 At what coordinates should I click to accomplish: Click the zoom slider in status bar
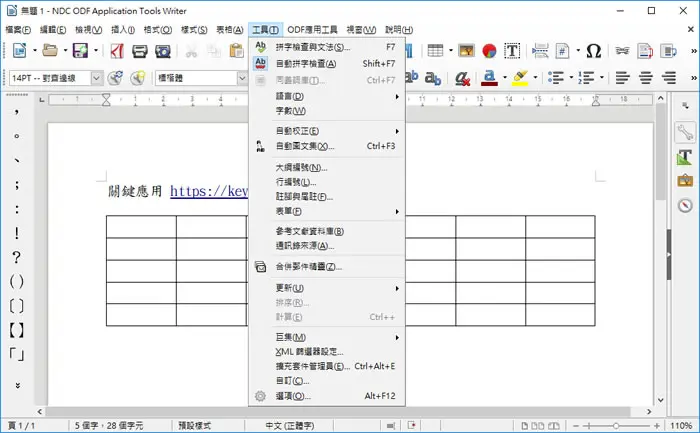click(616, 426)
